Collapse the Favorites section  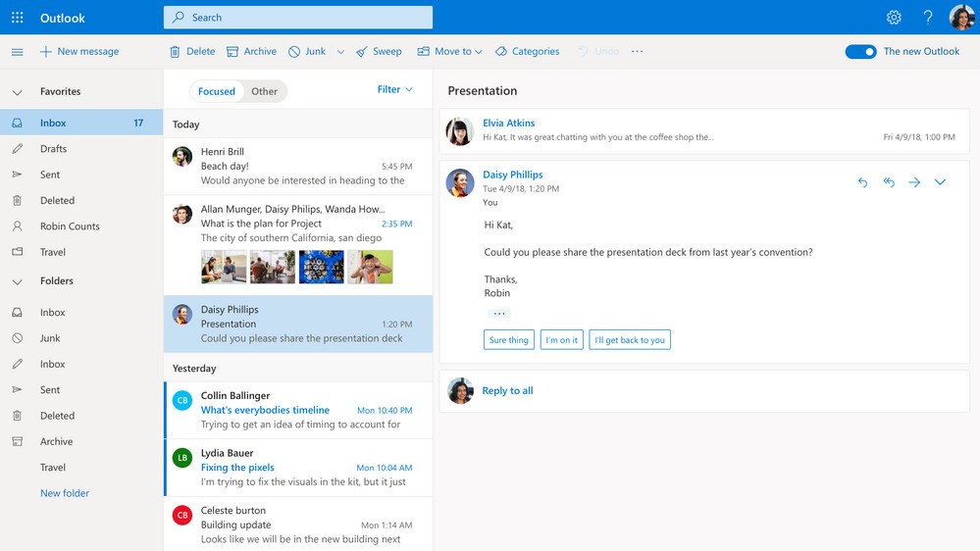(x=17, y=92)
